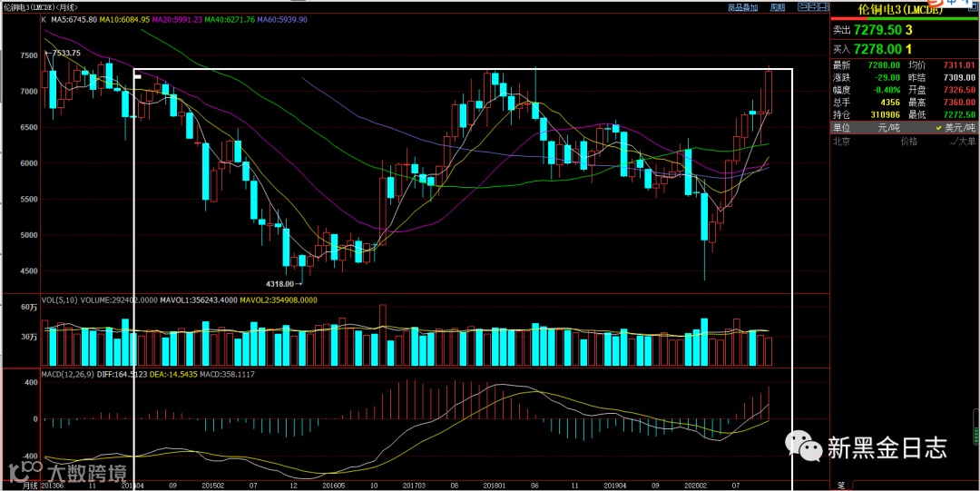Select the 笔 tick tab below the quotes
The image size is (980, 491).
(x=841, y=485)
